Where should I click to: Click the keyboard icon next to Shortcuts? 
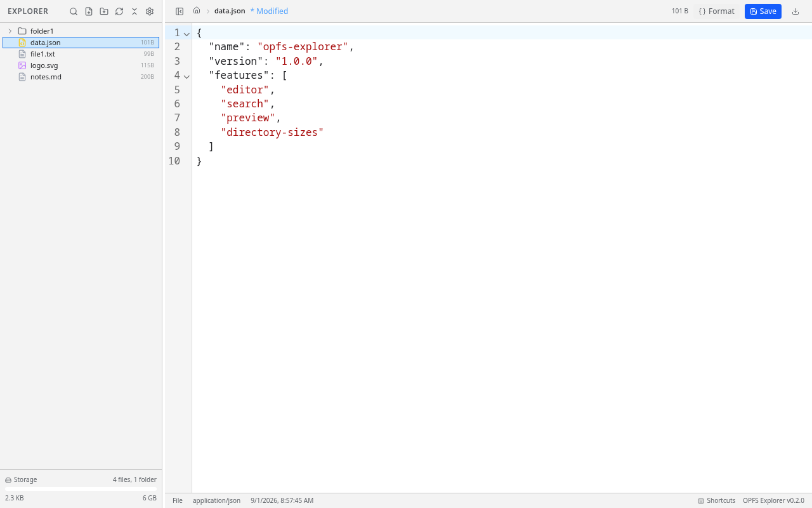point(701,501)
